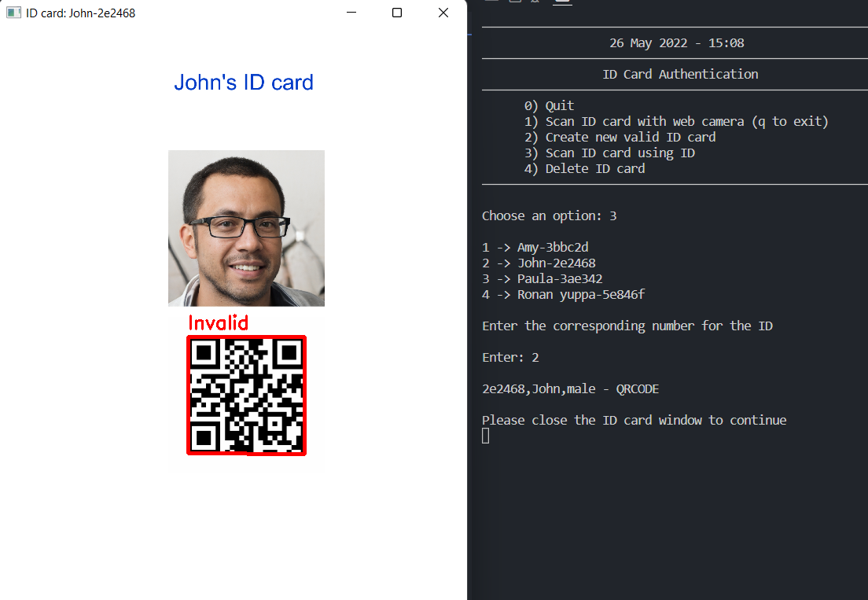868x600 pixels.
Task: Click the Enter: 2 line
Action: click(510, 358)
